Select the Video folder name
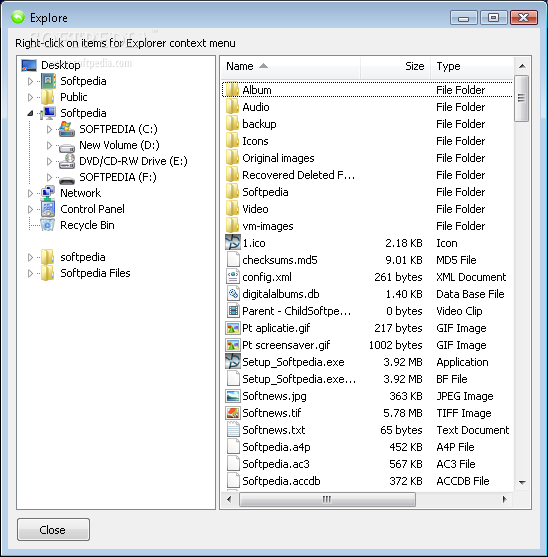548x557 pixels. pyautogui.click(x=255, y=209)
